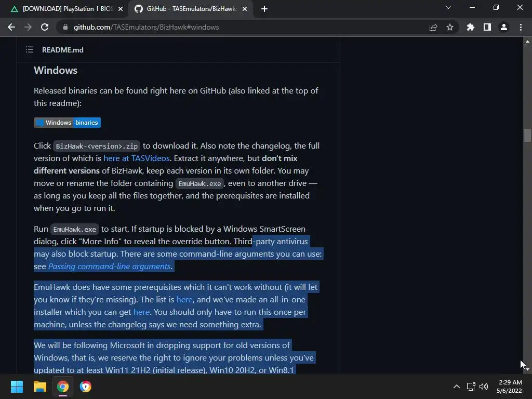The height and width of the screenshot is (399, 532).
Task: Click the 'EmuHawk.exe' code text after 'Run'
Action: click(x=75, y=229)
